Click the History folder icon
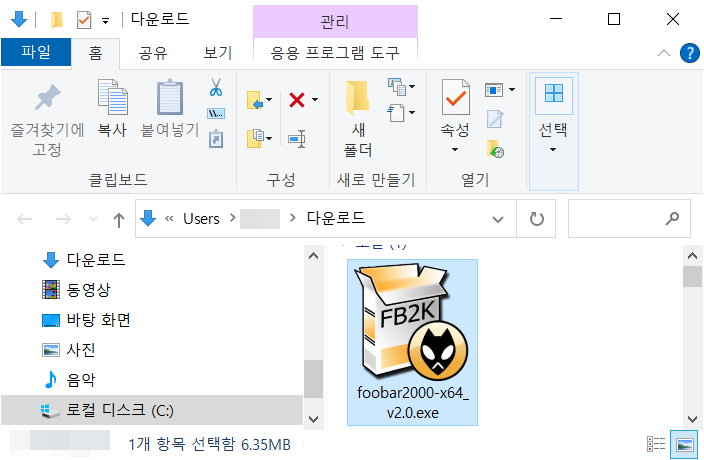Viewport: 704px width, 460px height. 495,149
